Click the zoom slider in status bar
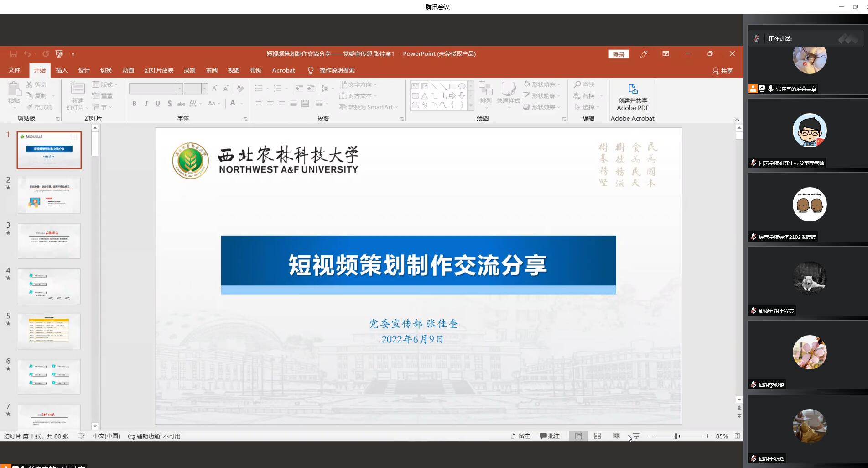The height and width of the screenshot is (468, 868). [678, 436]
